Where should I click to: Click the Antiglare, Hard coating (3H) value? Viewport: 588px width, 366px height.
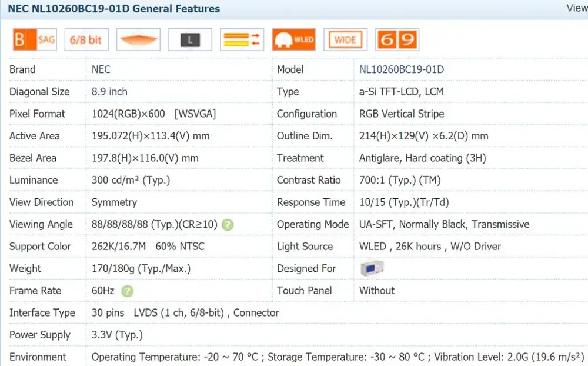[x=423, y=158]
